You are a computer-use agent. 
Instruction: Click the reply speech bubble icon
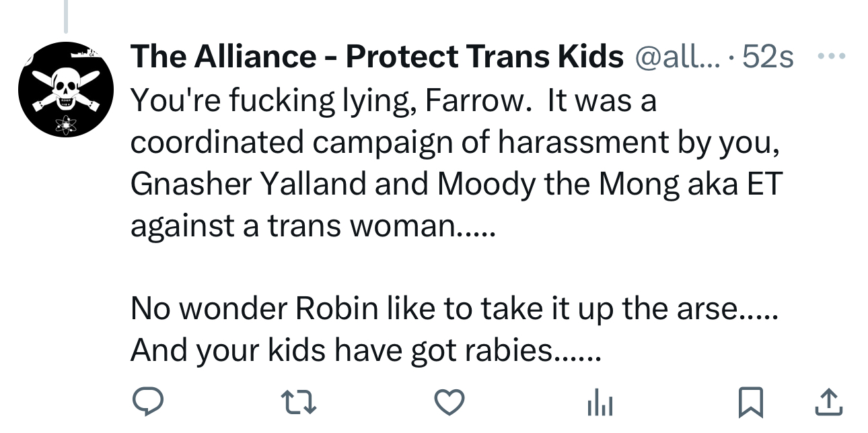(147, 402)
